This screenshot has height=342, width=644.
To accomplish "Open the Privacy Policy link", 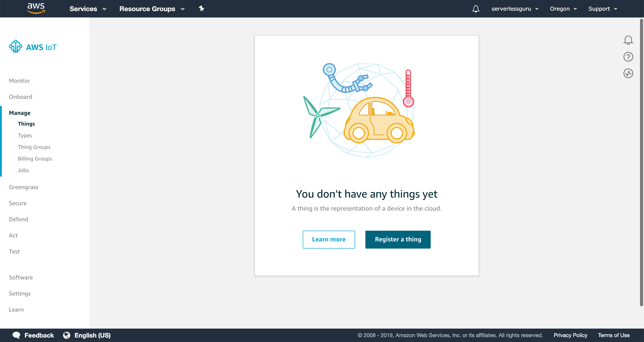I will [x=570, y=335].
